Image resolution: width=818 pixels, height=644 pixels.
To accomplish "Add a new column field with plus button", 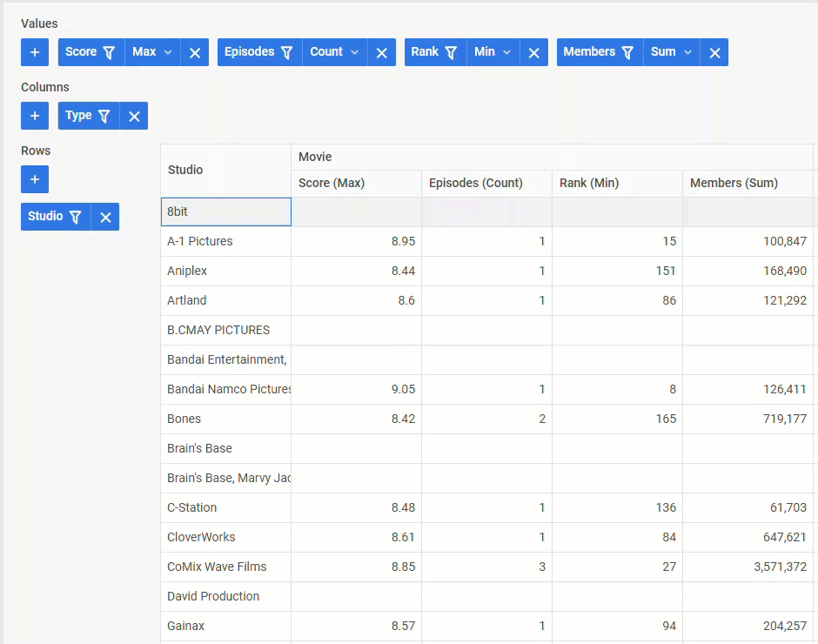I will pos(35,116).
